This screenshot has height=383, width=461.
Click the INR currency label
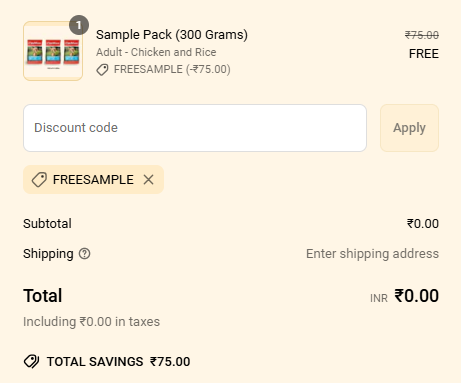(379, 298)
